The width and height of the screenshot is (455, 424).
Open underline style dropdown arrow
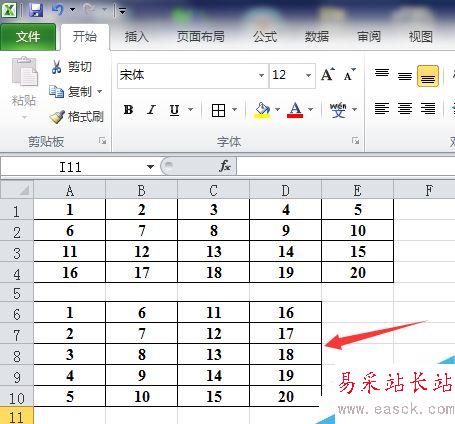191,109
